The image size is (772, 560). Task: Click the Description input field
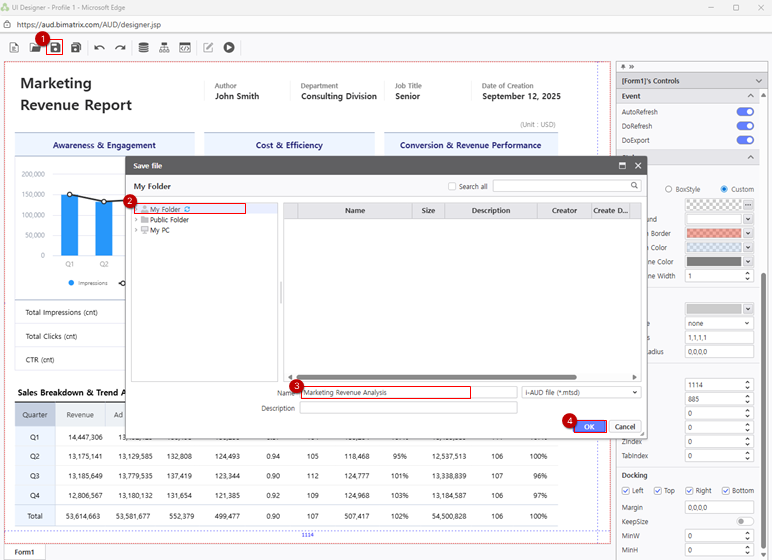407,408
